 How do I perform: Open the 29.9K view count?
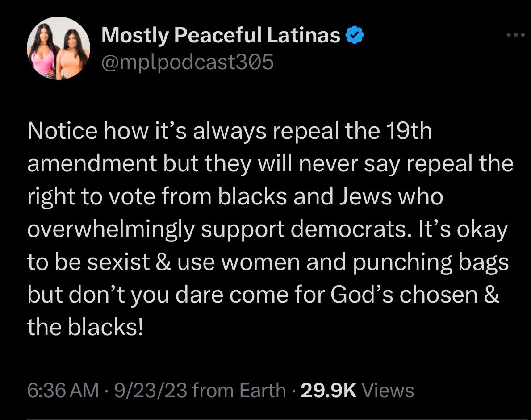pyautogui.click(x=328, y=391)
